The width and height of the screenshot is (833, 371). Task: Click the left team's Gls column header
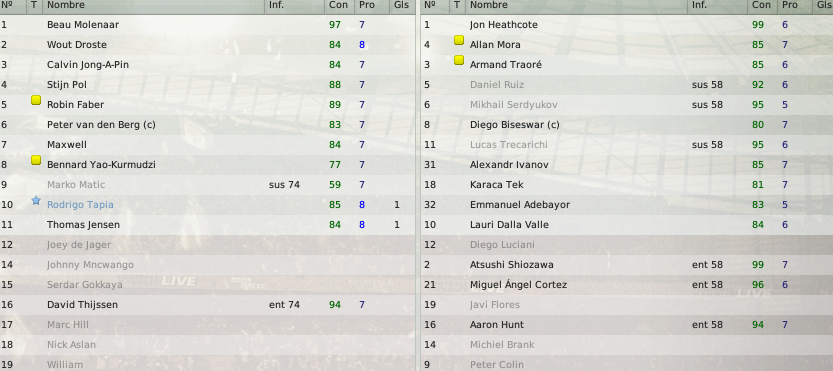402,5
